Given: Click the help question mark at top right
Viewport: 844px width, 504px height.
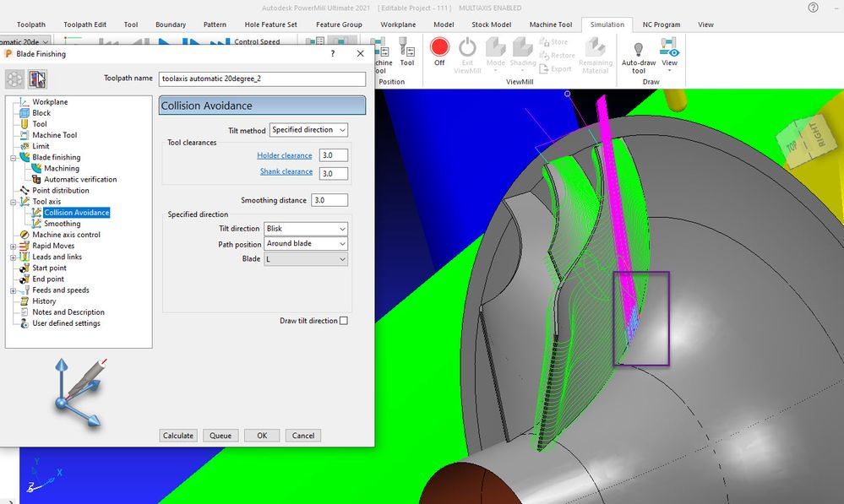Looking at the screenshot, I should [813, 8].
